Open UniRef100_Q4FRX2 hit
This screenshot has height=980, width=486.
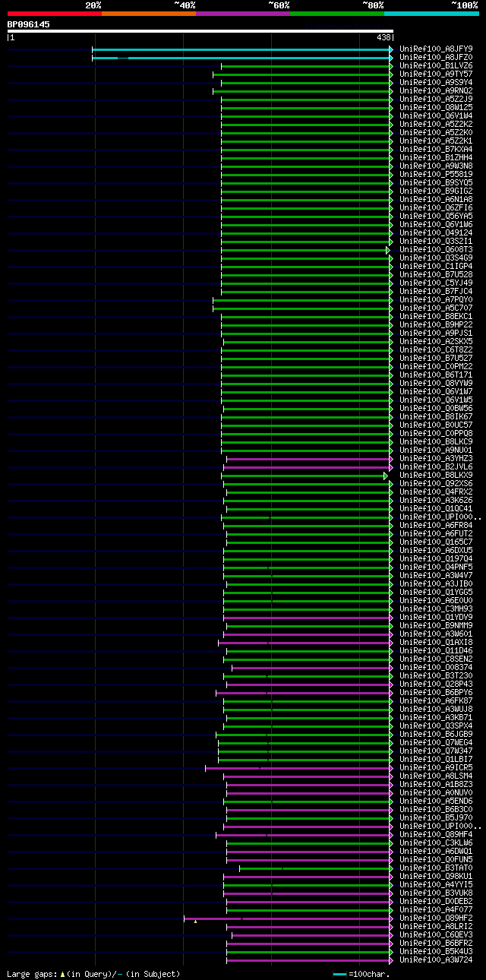pos(436,492)
